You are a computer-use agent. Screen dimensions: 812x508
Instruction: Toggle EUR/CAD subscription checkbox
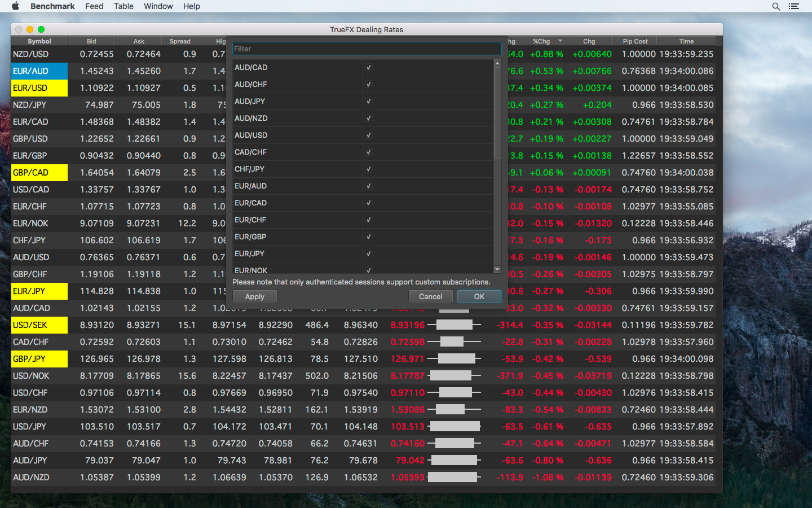(x=369, y=203)
